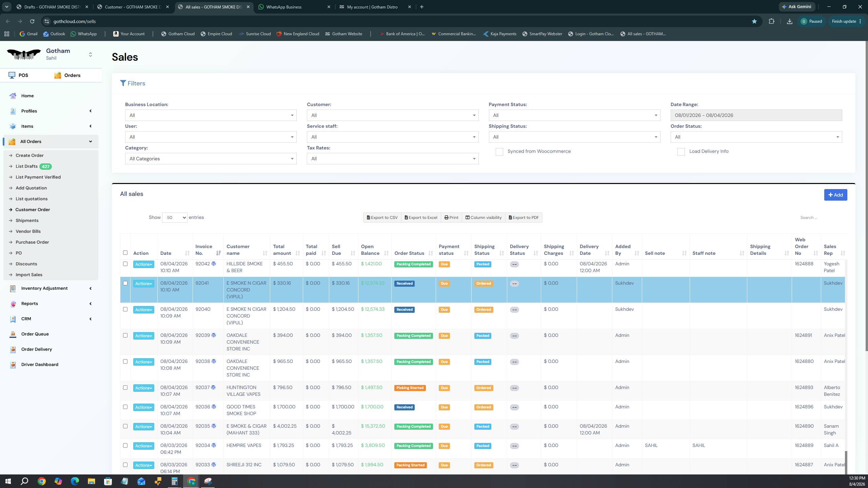The height and width of the screenshot is (488, 868).
Task: Open the POS monitor icon
Action: click(12, 75)
